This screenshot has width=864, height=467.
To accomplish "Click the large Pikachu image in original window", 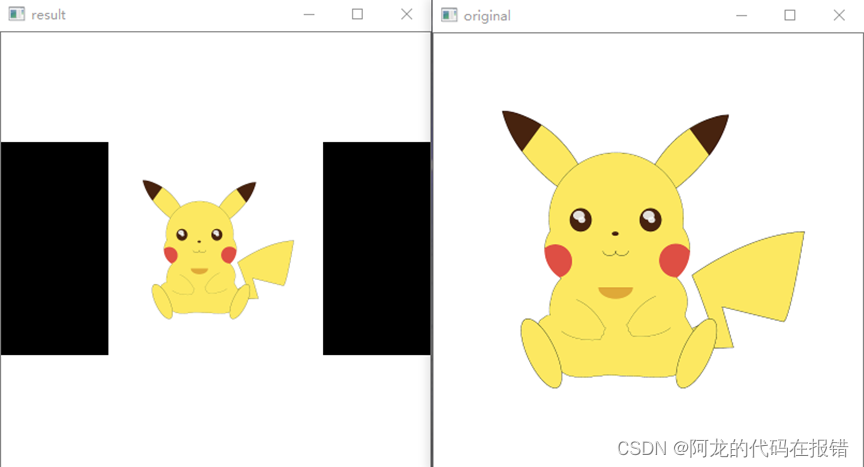I will [653, 249].
